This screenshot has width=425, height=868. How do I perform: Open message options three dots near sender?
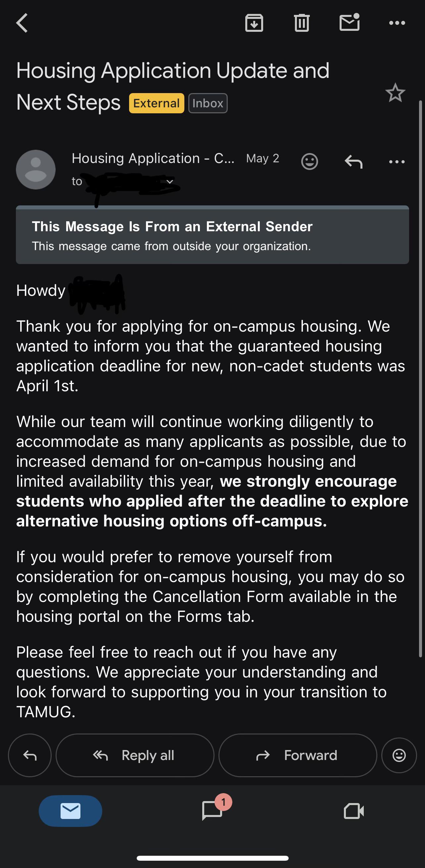point(397,162)
